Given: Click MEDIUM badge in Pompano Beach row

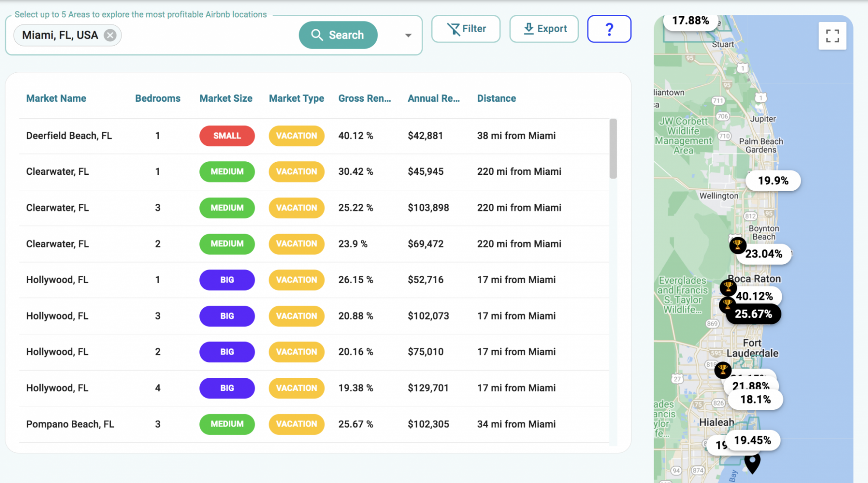Looking at the screenshot, I should tap(227, 424).
